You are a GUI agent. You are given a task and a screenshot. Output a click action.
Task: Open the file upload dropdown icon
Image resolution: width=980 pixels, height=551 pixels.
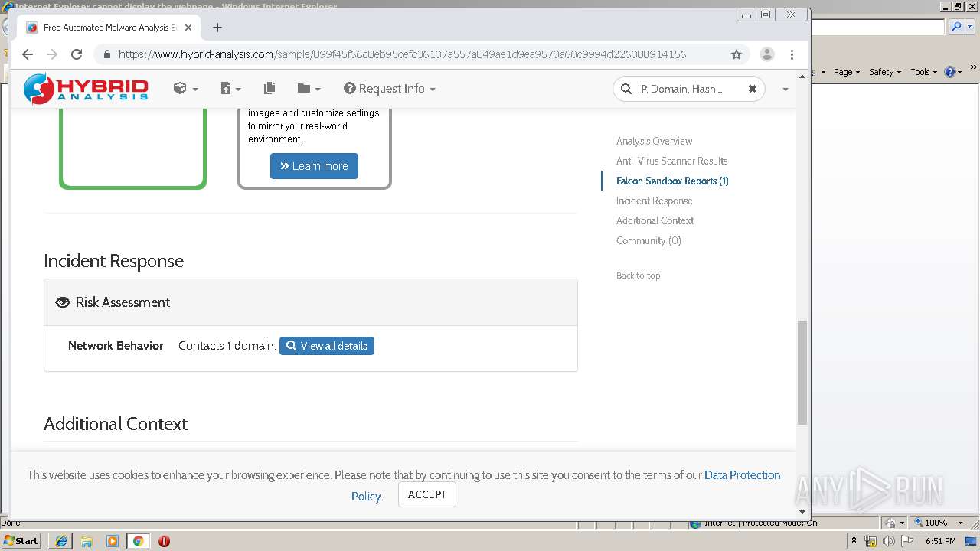coord(230,89)
